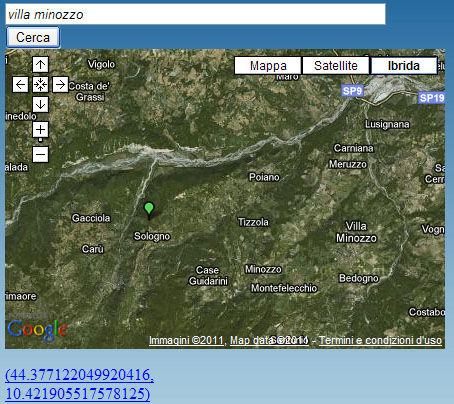Screen dimensions: 454x404
Task: Click the Cerca search button
Action: (x=33, y=37)
